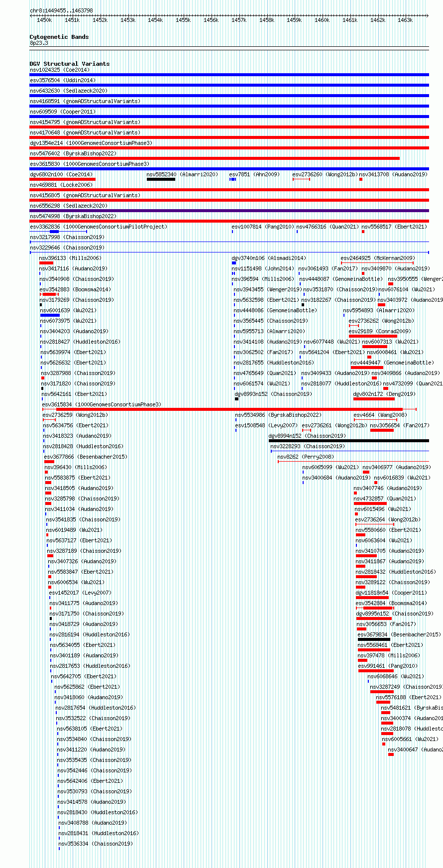Click nsv6068646 (Wu2021) label
Viewport: 443px width, 868px height.
(396, 676)
